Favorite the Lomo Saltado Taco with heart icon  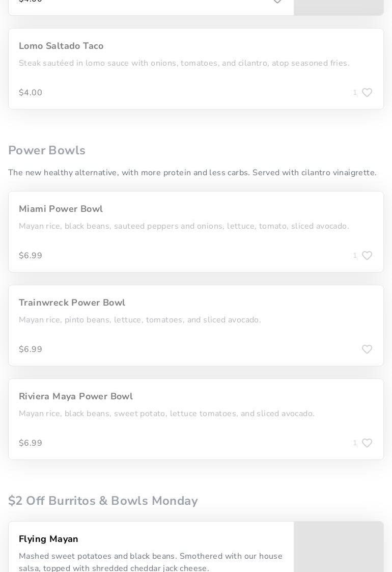pos(367,93)
